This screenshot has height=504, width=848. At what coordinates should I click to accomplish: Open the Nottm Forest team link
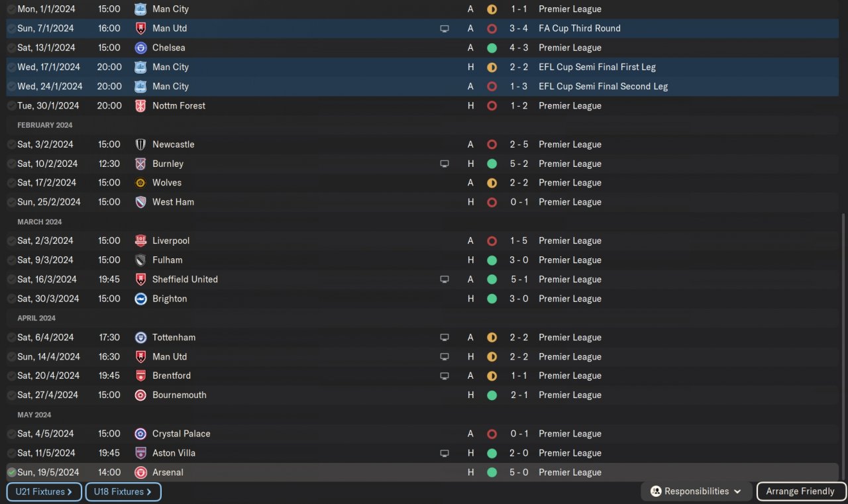pos(178,105)
